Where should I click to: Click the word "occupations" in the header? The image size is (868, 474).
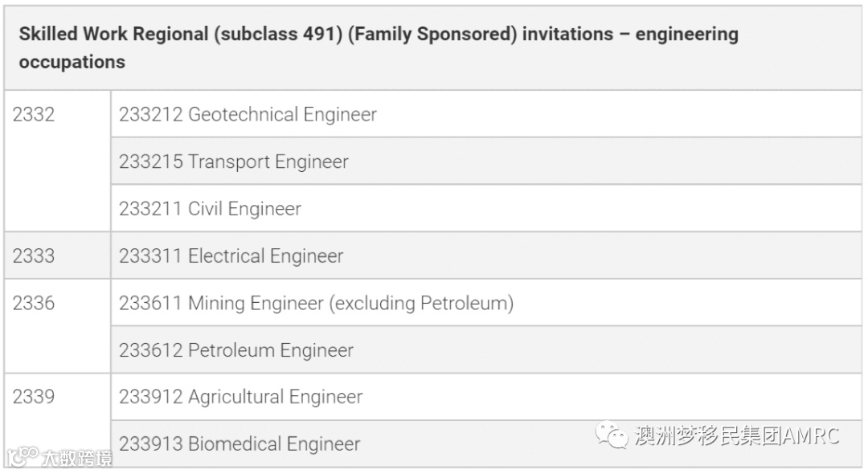coord(72,63)
